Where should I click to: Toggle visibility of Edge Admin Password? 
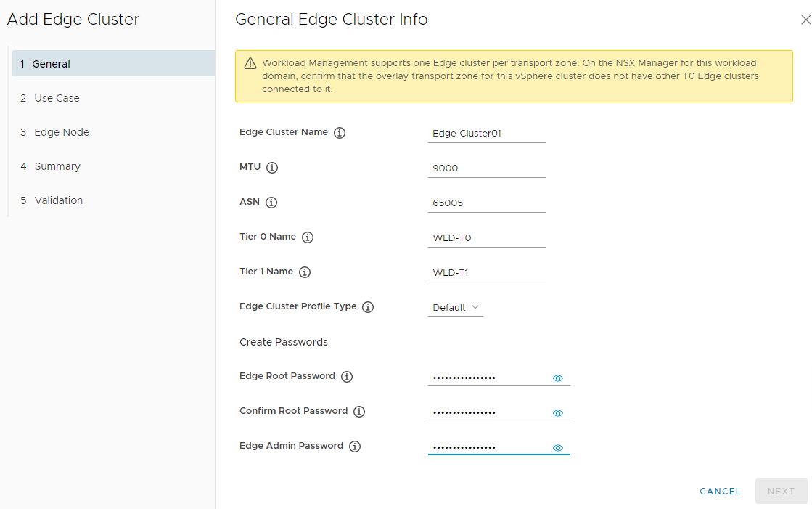pos(558,448)
